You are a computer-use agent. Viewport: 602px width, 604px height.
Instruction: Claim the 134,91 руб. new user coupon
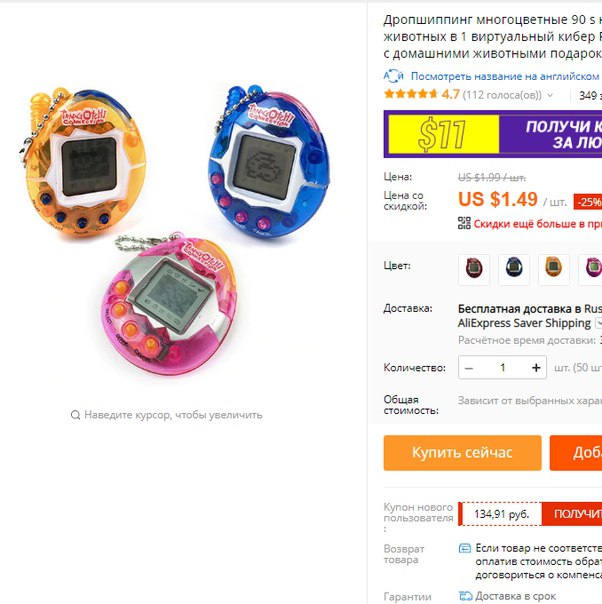[572, 514]
